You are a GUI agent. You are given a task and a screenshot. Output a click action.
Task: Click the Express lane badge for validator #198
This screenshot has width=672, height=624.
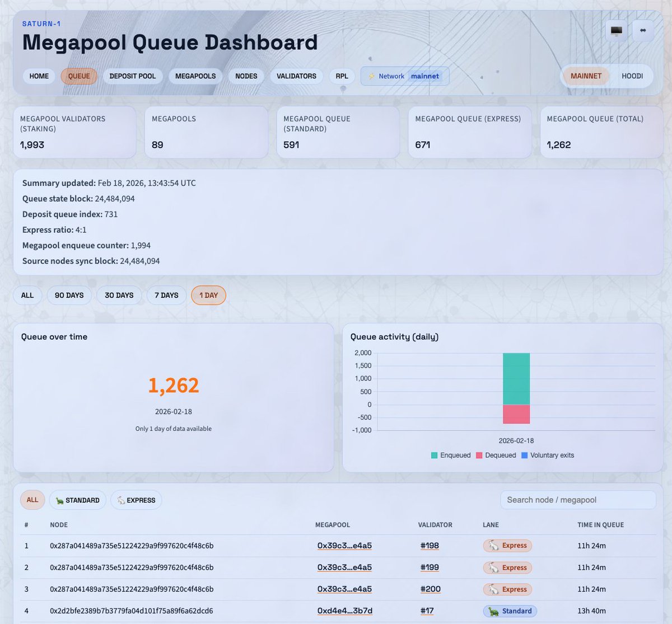[x=507, y=546]
